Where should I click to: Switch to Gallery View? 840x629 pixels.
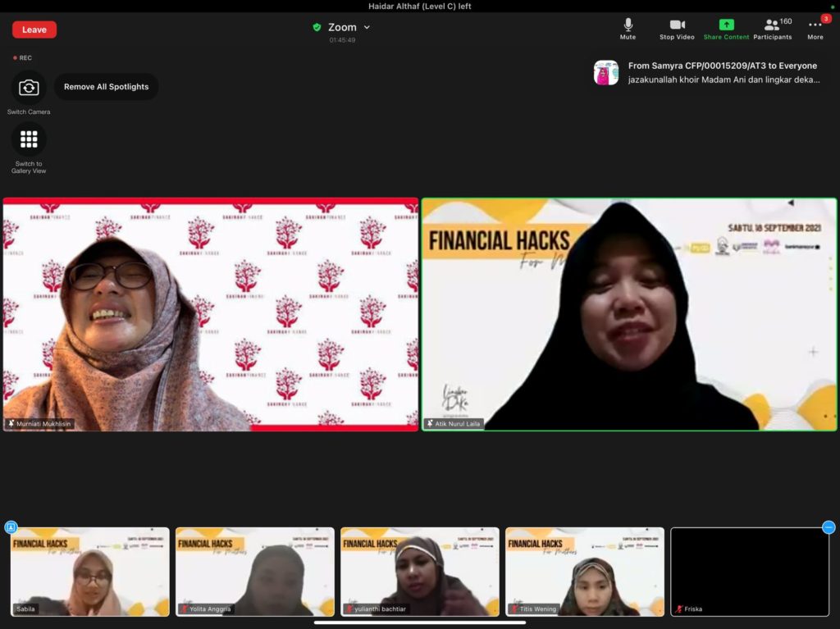29,140
